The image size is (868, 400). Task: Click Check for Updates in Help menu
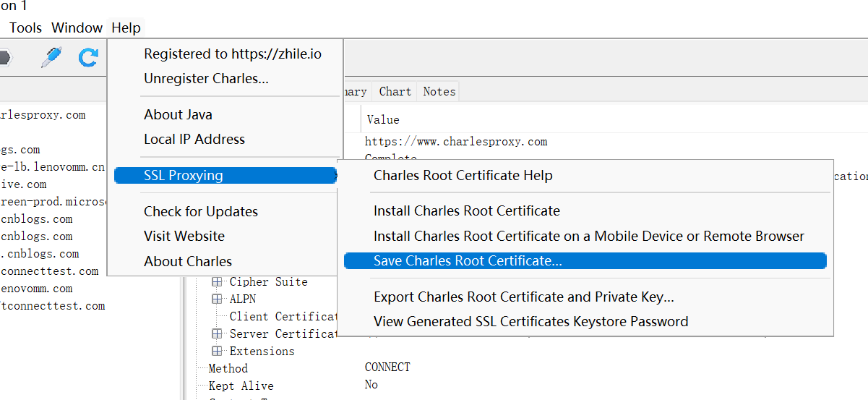200,212
